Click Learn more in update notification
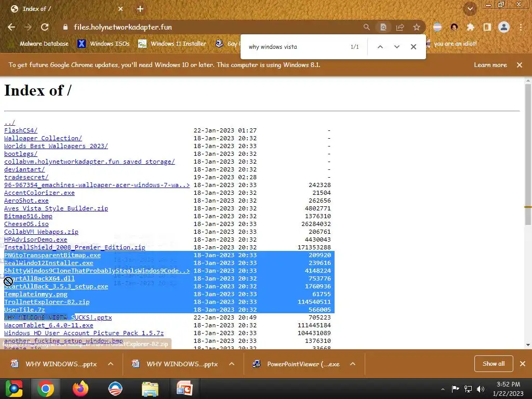 [x=490, y=65]
